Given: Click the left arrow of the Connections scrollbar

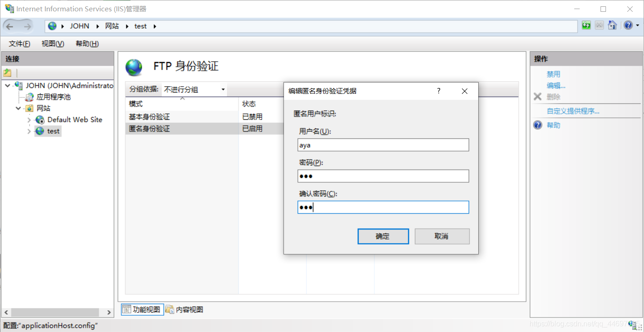Looking at the screenshot, I should point(6,312).
